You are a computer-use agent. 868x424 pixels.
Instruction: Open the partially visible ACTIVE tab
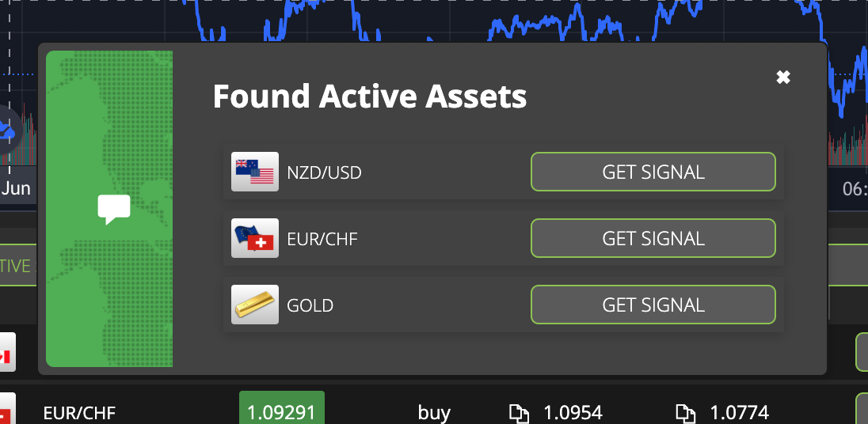17,265
